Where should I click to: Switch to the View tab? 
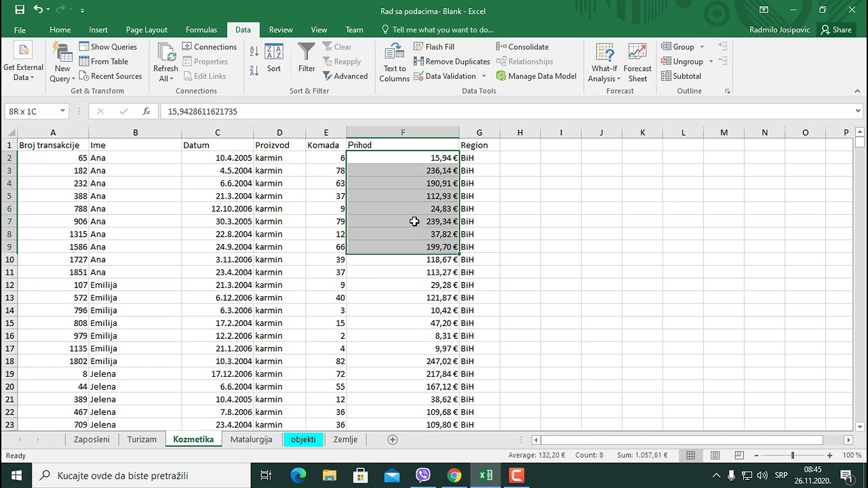coord(319,30)
